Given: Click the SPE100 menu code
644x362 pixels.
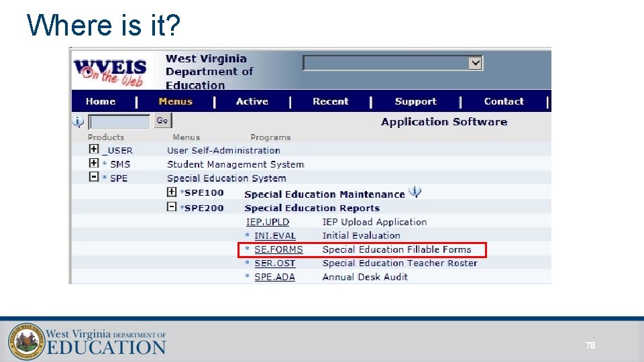Looking at the screenshot, I should (204, 193).
